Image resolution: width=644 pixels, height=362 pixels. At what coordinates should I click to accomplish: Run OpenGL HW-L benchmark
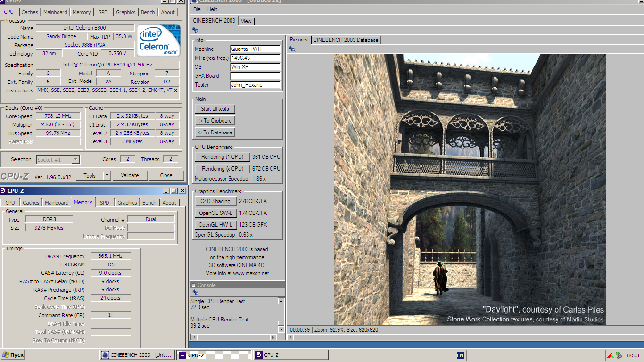click(215, 225)
